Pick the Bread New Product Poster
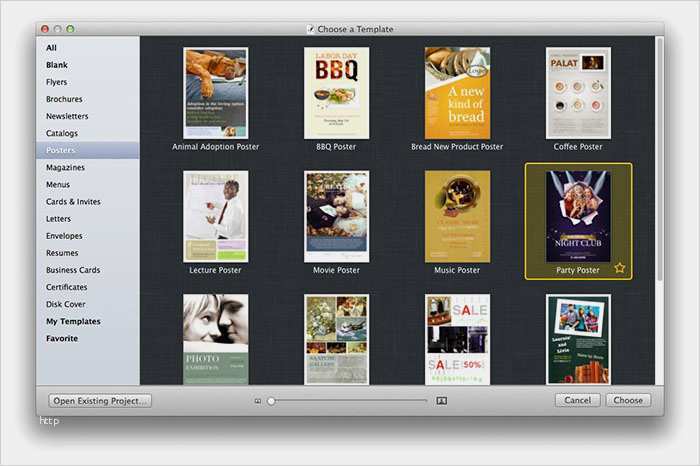Screen dimensions: 700x466 click(x=457, y=93)
